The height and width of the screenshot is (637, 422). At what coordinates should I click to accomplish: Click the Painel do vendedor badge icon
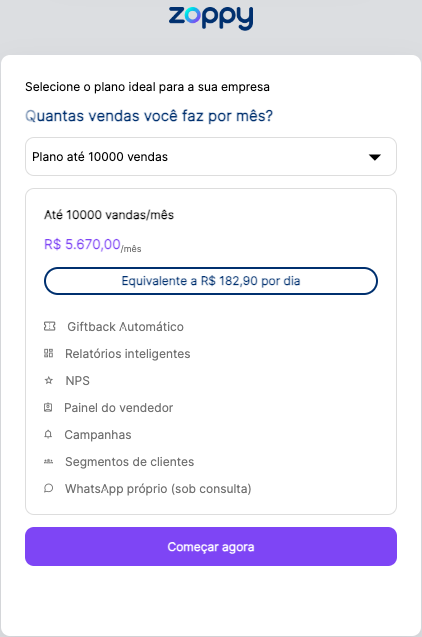click(x=48, y=407)
